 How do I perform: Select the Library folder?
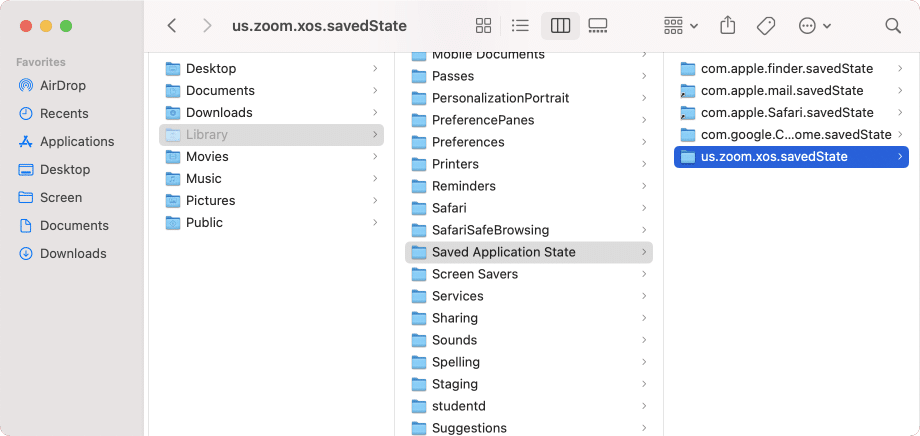271,135
